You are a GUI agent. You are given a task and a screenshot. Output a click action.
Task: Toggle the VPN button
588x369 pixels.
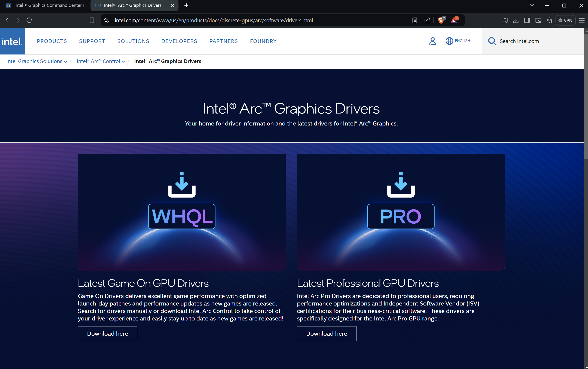[566, 21]
